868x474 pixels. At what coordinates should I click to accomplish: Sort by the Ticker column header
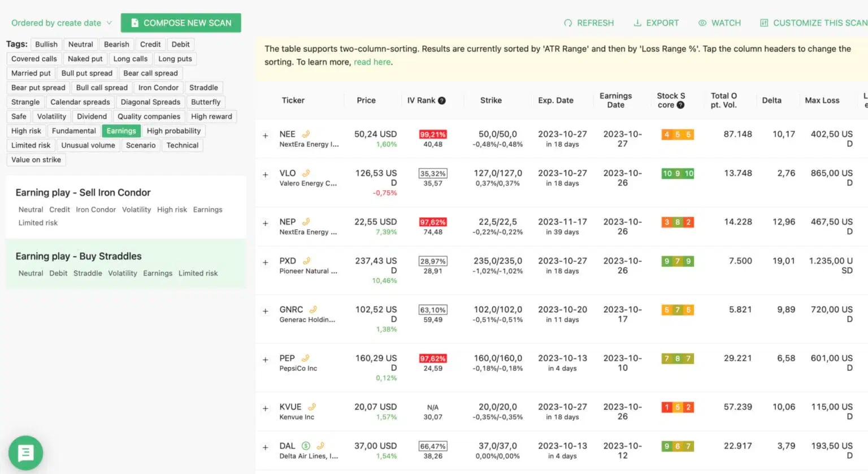point(293,100)
